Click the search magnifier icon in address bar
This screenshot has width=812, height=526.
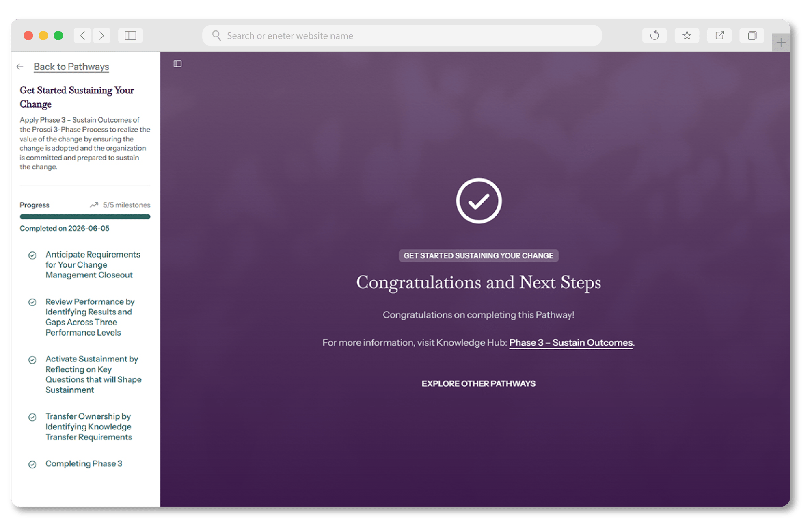(216, 36)
